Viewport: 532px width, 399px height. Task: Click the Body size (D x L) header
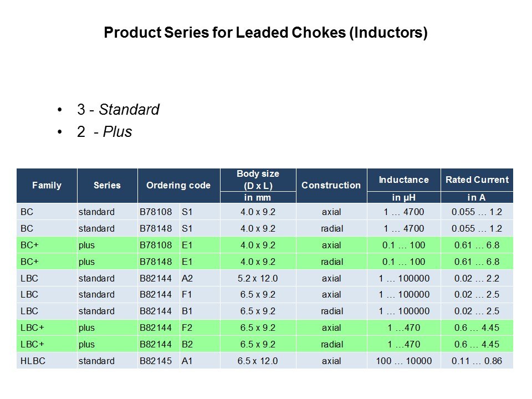(258, 180)
